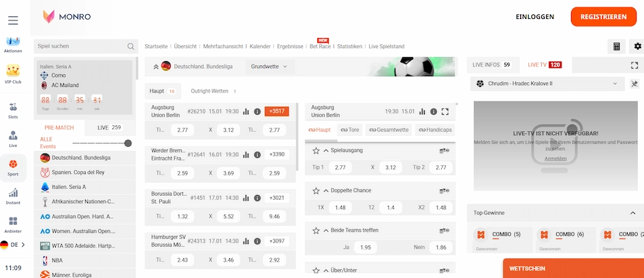Screen dimensions: 644x278
Task: Select Italien. Seria A league
Action: coord(84,187)
